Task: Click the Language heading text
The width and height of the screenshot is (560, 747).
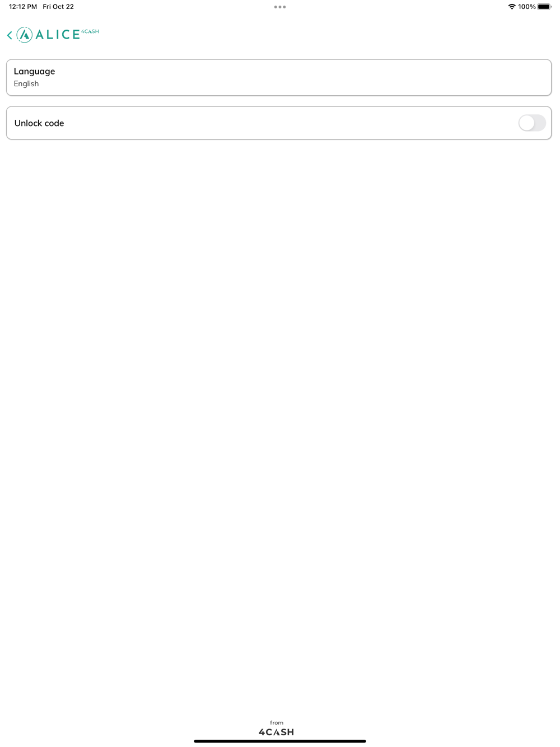Action: click(34, 71)
